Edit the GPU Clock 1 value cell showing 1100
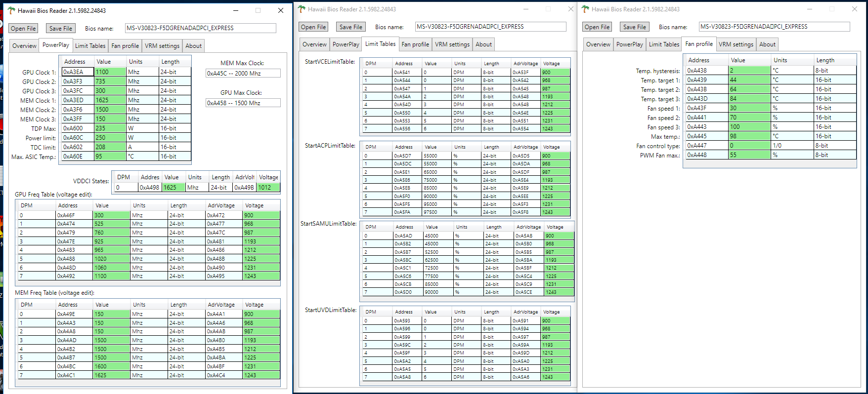 pos(110,72)
